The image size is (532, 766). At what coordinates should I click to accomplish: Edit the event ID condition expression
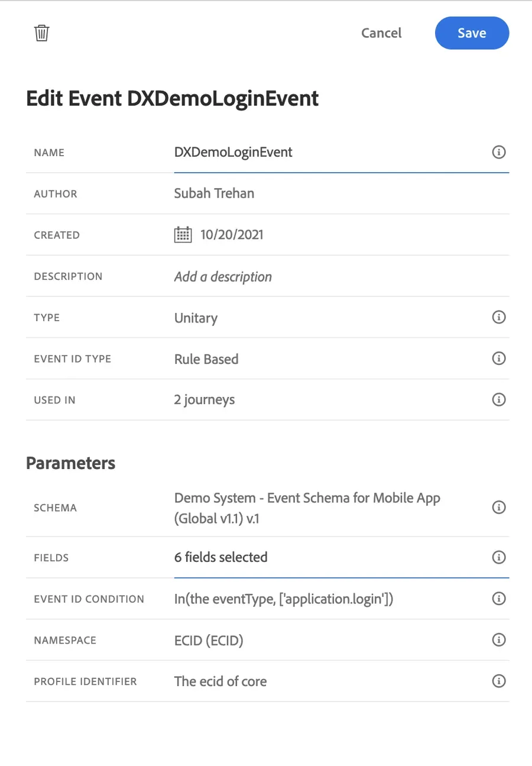(284, 599)
